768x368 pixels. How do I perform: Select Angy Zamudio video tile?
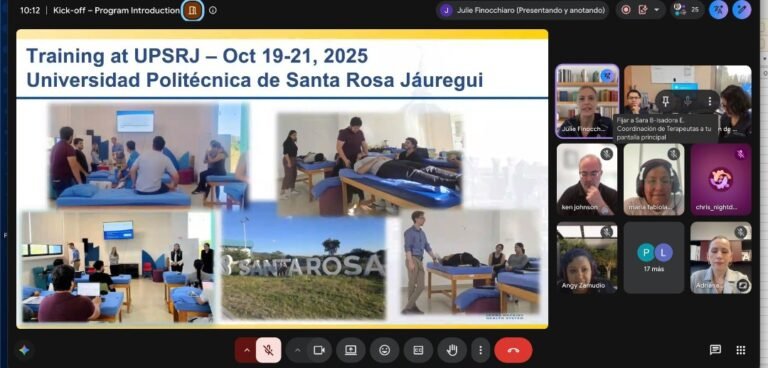587,258
